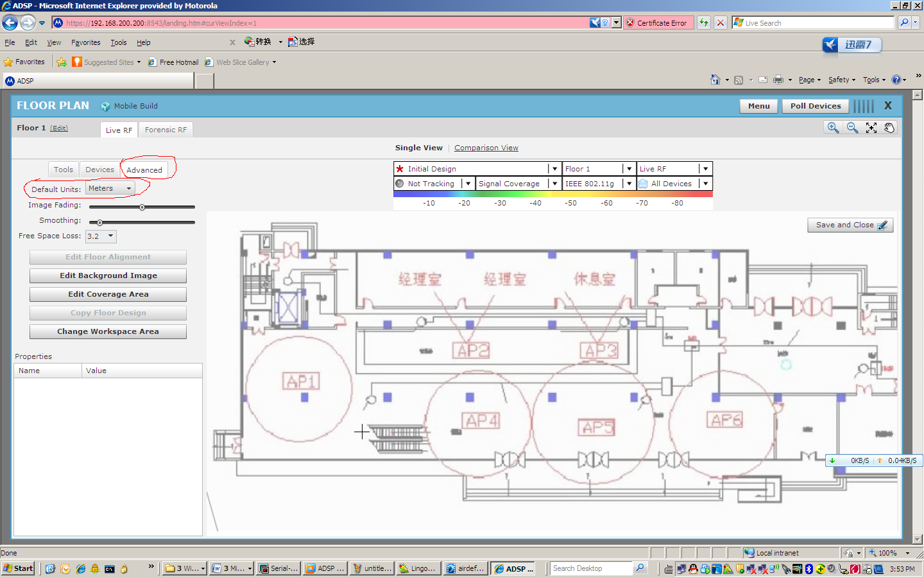Image resolution: width=924 pixels, height=578 pixels.
Task: Open the Suggested Sites dropdown
Action: click(139, 62)
